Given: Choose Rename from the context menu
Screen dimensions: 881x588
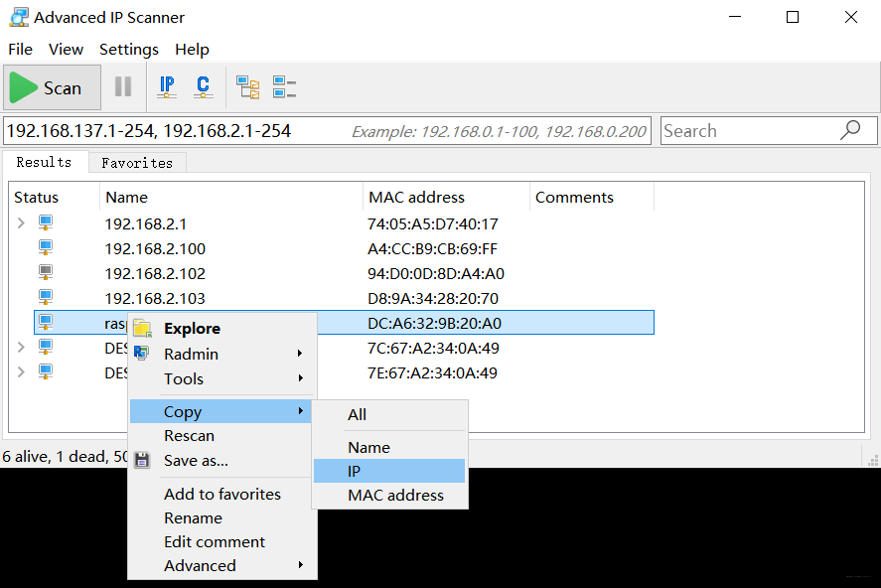Looking at the screenshot, I should point(220,517).
